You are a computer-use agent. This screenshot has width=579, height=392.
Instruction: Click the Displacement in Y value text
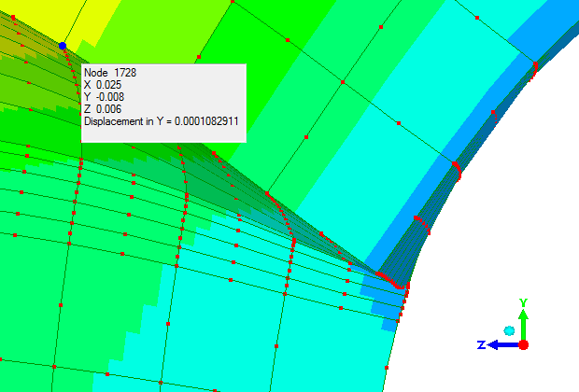[x=161, y=121]
